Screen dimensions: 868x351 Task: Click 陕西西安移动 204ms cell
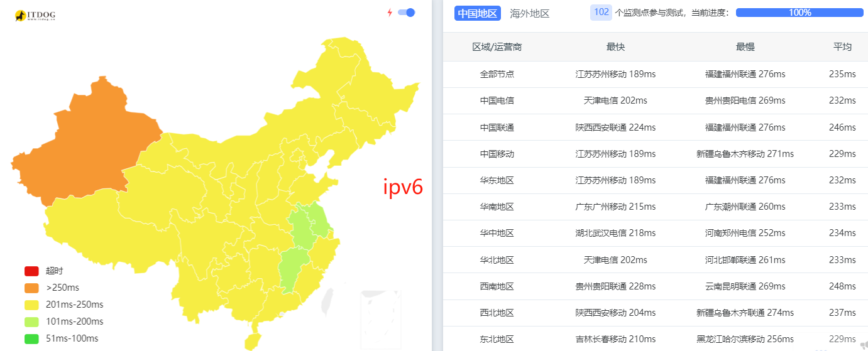615,313
